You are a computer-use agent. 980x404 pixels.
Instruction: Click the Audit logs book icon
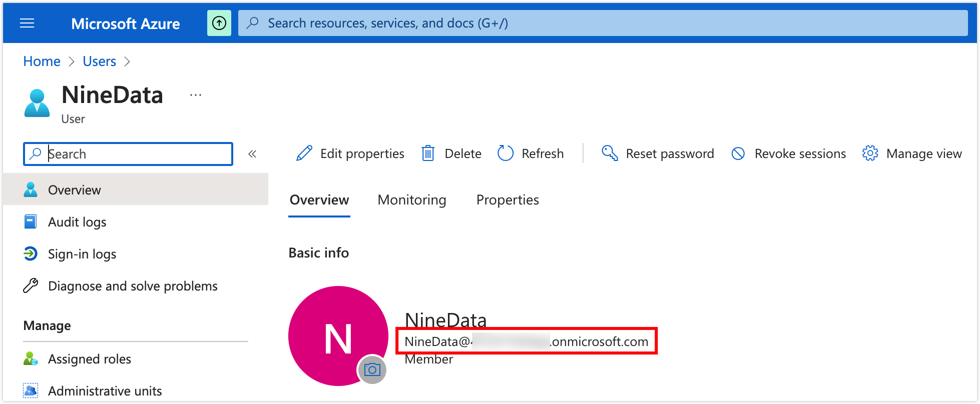click(x=31, y=221)
